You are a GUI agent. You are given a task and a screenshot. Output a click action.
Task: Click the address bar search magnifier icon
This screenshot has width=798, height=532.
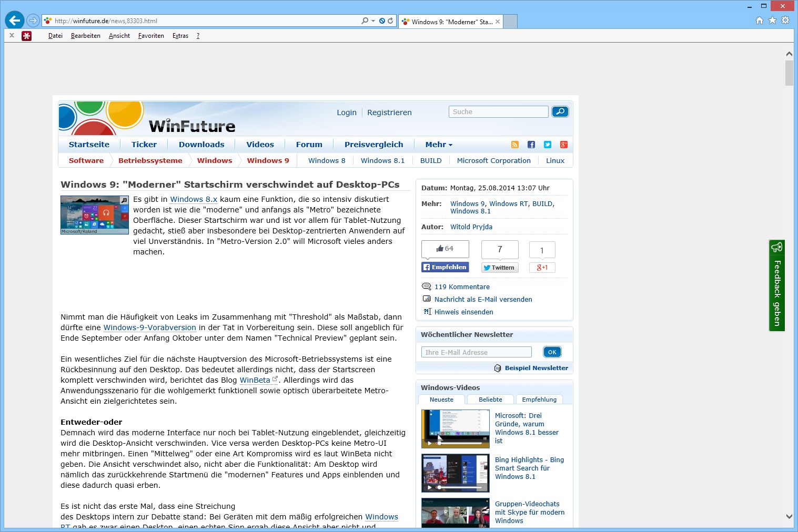[365, 21]
